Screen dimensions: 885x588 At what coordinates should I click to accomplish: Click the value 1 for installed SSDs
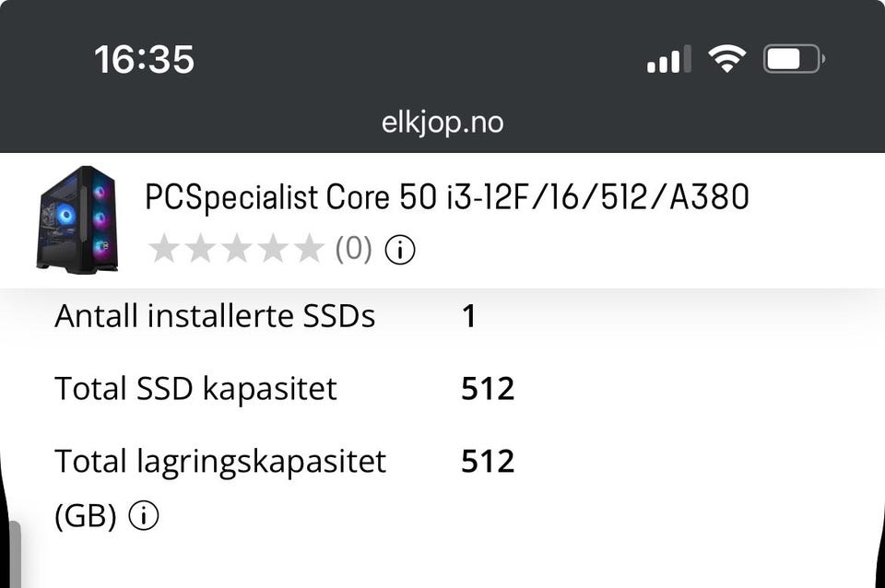coord(469,316)
